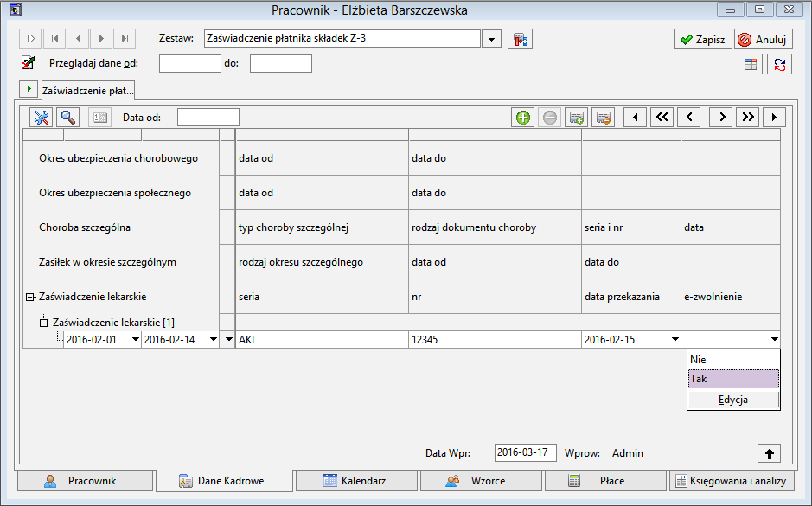Toggle the edit checkbox beside Przeglądaj dane od
The height and width of the screenshot is (506, 812).
coord(28,63)
